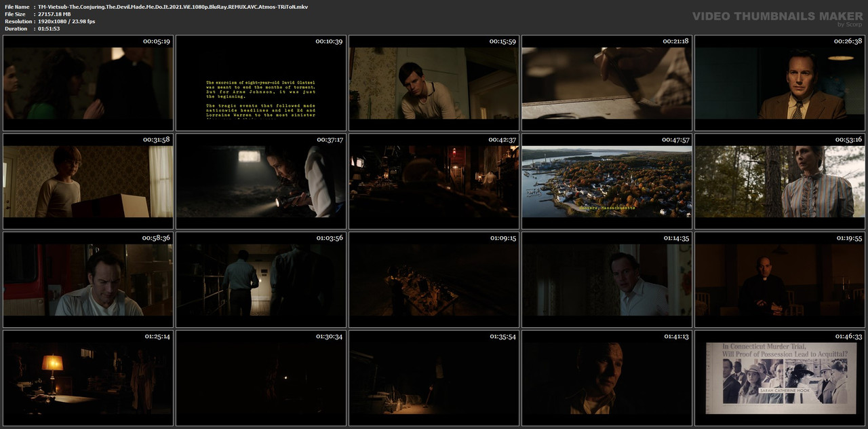
Task: Select the man in suit frame at 00:26:38
Action: 780,83
